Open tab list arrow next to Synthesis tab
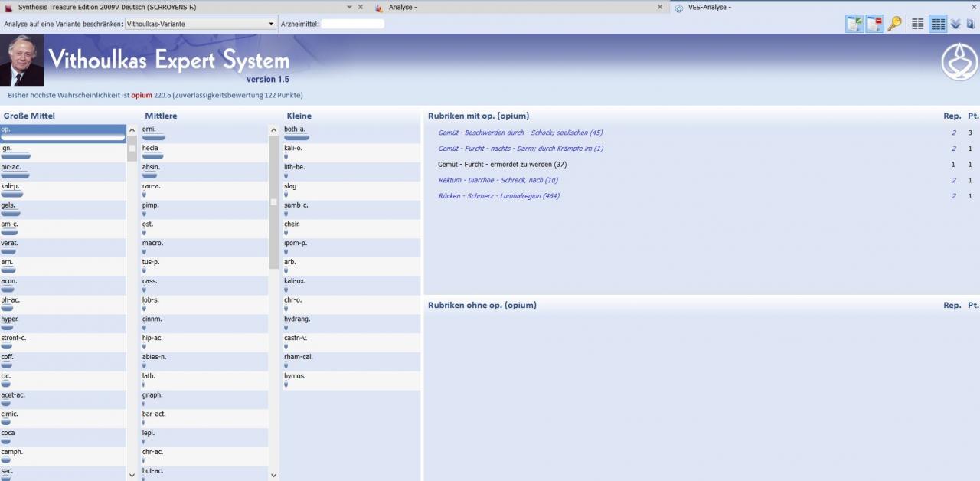The height and width of the screenshot is (481, 980). click(349, 7)
